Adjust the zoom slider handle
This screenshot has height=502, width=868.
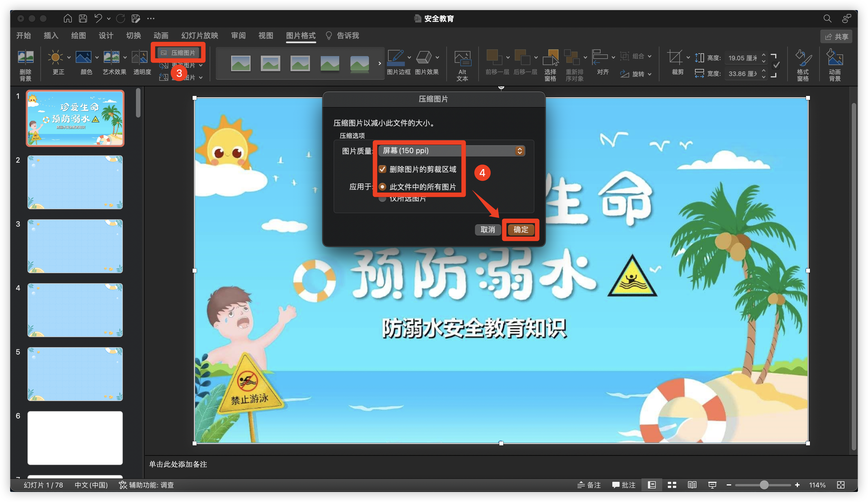tap(764, 485)
